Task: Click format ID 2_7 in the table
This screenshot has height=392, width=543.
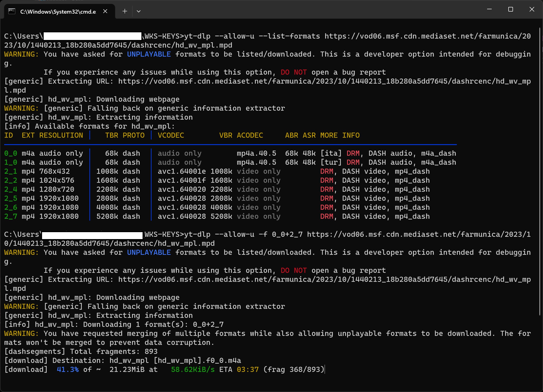Action: pyautogui.click(x=11, y=217)
